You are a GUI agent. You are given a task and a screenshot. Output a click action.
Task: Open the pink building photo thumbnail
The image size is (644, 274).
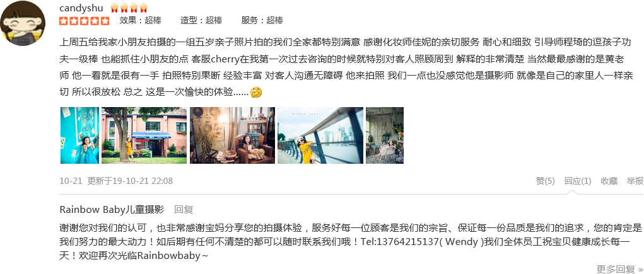click(144, 135)
